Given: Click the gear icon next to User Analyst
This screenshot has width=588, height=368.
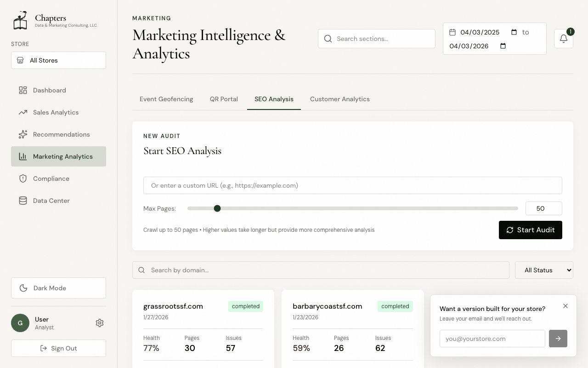Looking at the screenshot, I should (x=100, y=323).
